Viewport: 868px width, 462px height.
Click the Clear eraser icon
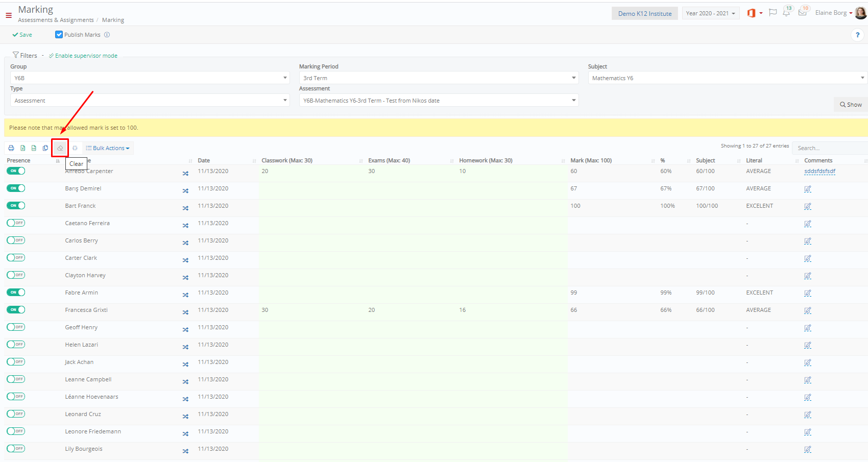point(60,148)
